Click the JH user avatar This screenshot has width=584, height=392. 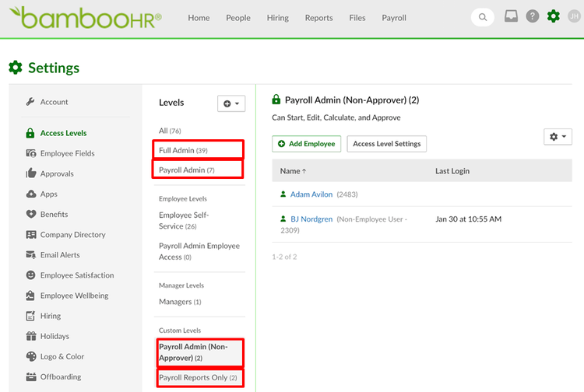pyautogui.click(x=574, y=16)
